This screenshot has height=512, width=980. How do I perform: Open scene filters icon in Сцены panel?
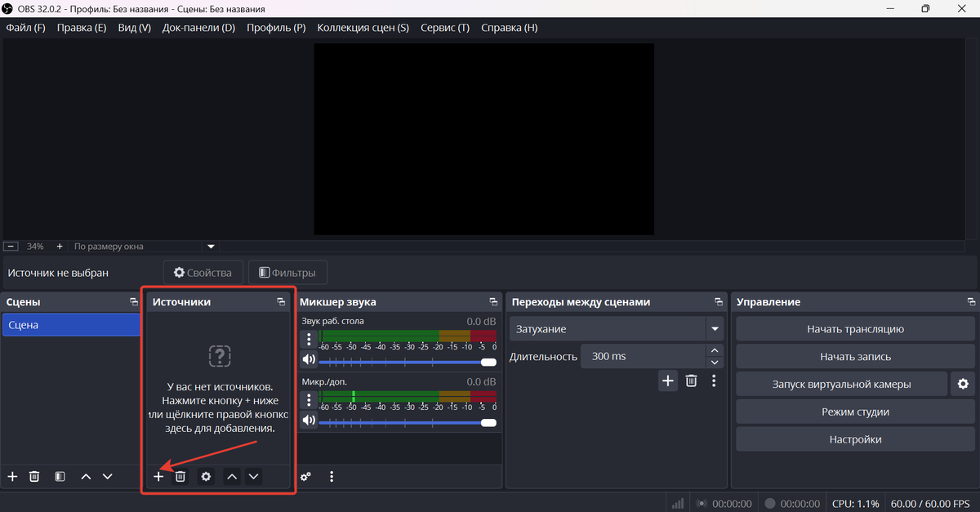pos(60,477)
